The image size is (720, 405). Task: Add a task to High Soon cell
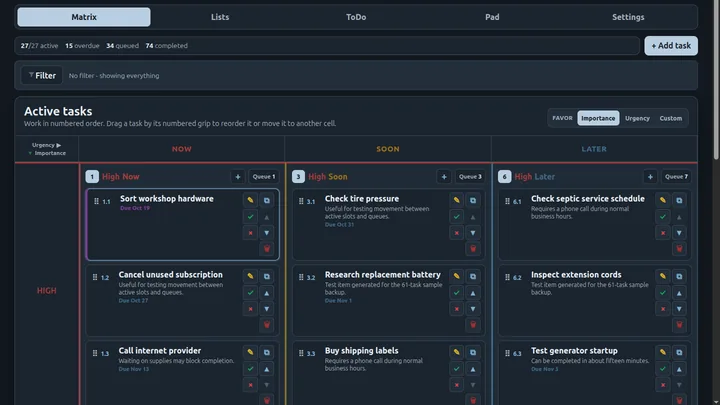click(444, 176)
